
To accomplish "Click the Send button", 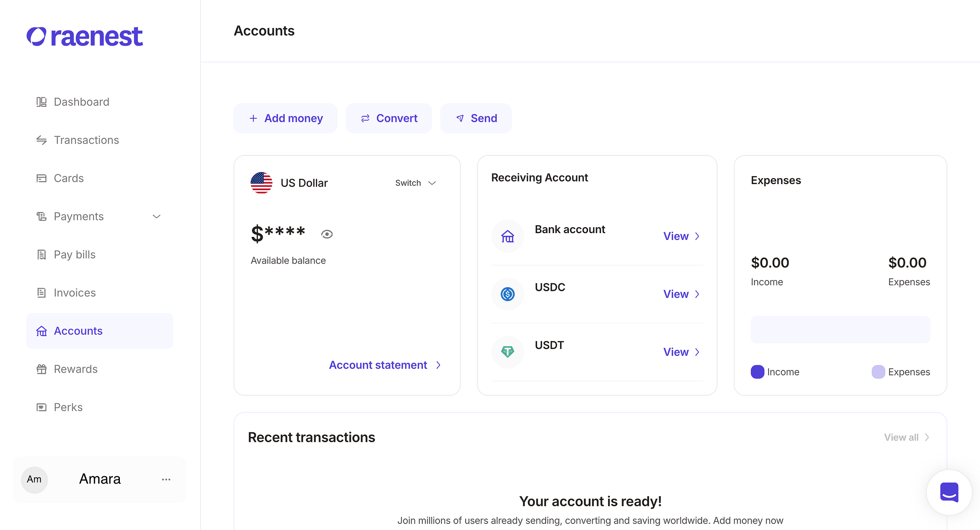I will (476, 118).
